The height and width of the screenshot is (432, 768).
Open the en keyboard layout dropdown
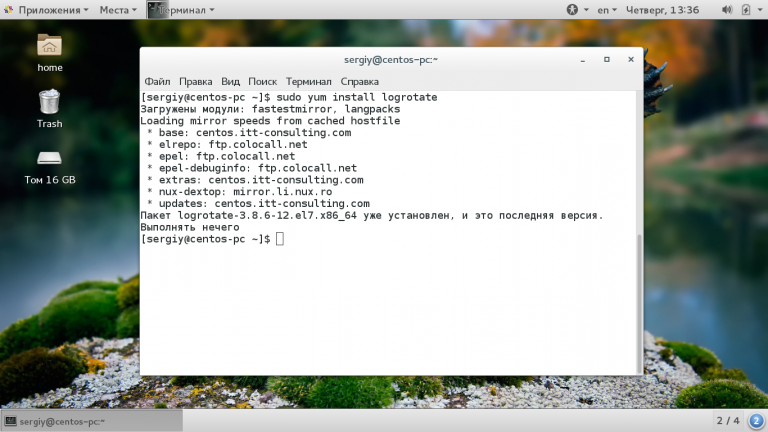[x=607, y=10]
